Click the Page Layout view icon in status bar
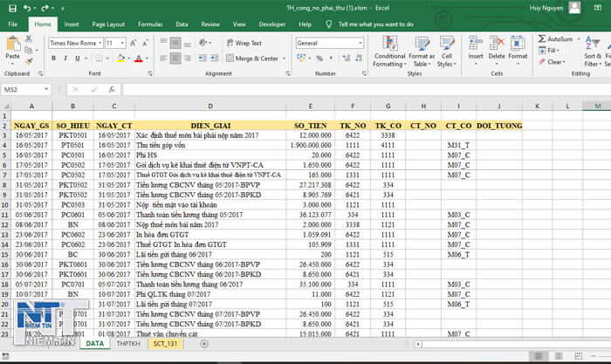Image resolution: width=611 pixels, height=364 pixels. click(559, 356)
